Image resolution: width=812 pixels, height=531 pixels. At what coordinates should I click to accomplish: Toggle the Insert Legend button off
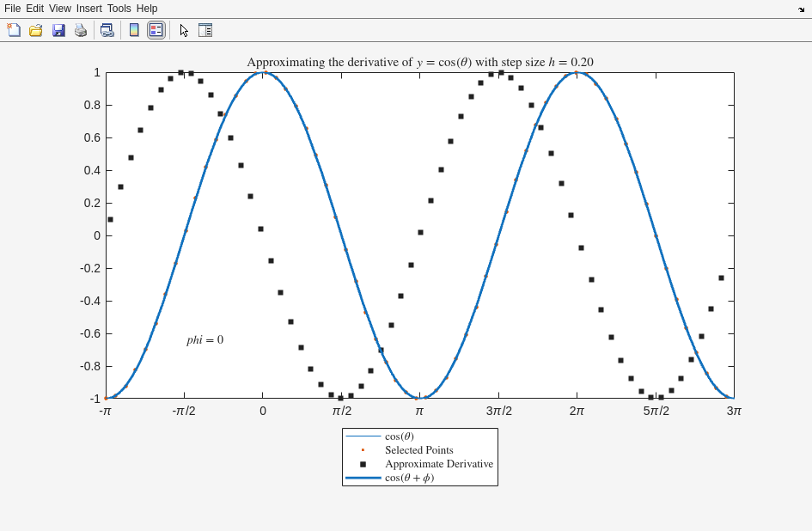pyautogui.click(x=156, y=30)
